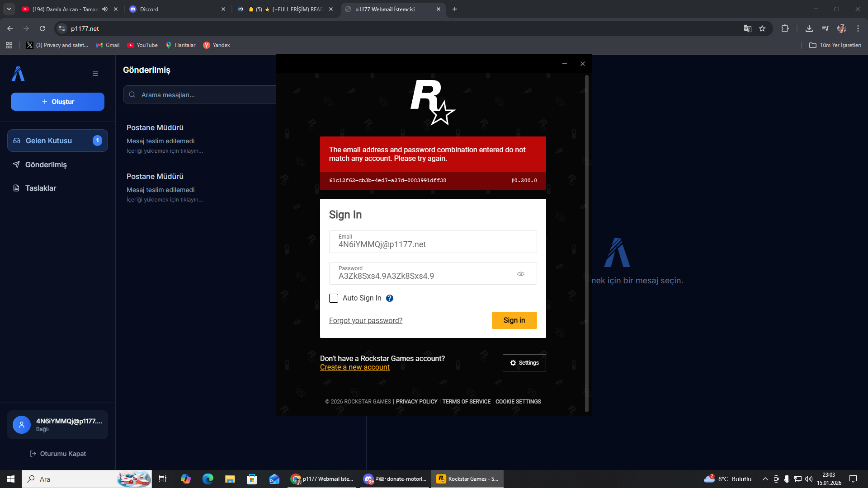
Task: Open Microsoft Edge from the taskbar
Action: click(x=208, y=479)
